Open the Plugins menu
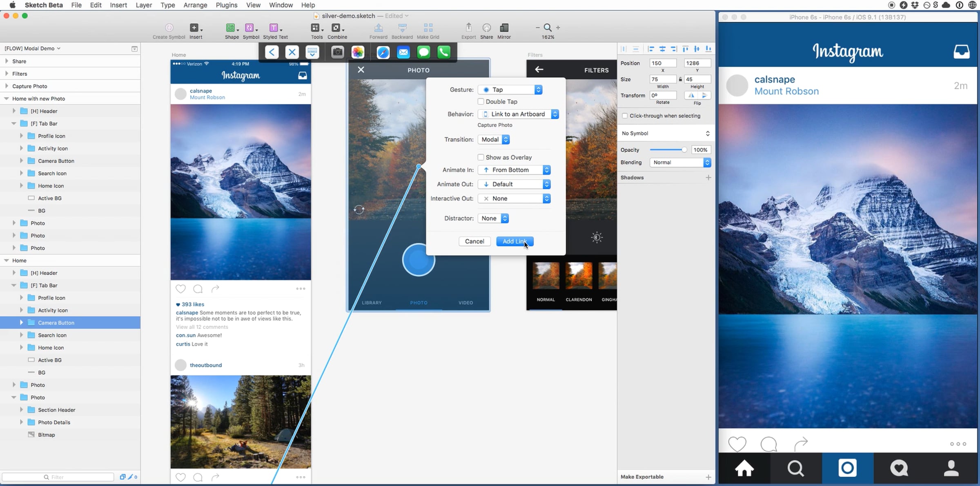The height and width of the screenshot is (486, 980). (x=227, y=5)
